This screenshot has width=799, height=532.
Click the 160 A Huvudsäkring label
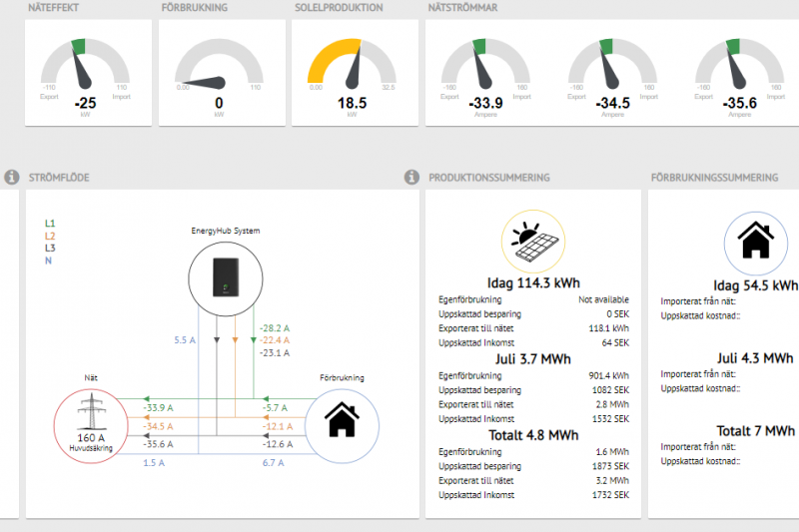pyautogui.click(x=91, y=442)
